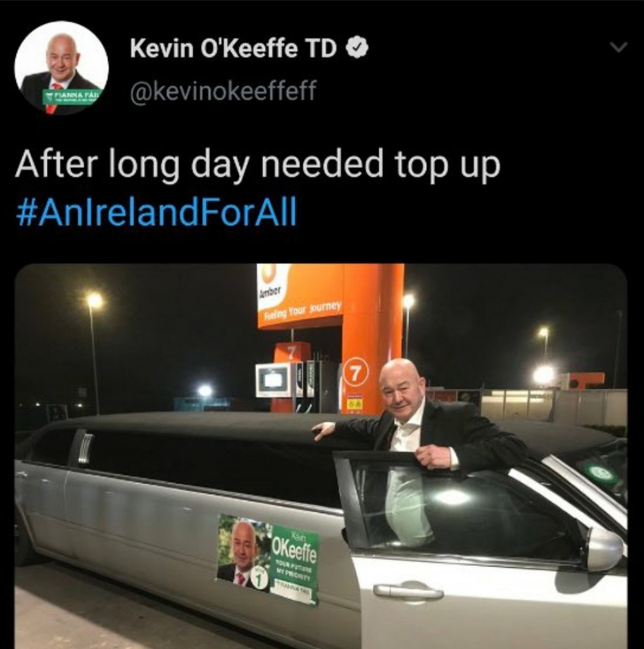Click the O'Keeffe campaign poster on the limo
Image resolution: width=644 pixels, height=649 pixels.
point(268,559)
